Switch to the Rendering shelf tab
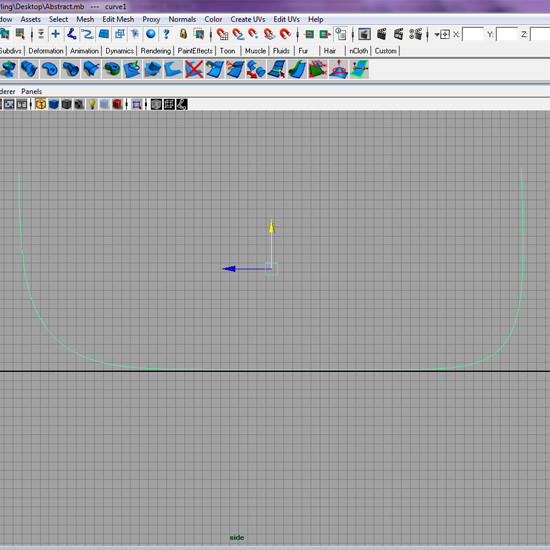This screenshot has height=550, width=550. (x=156, y=51)
